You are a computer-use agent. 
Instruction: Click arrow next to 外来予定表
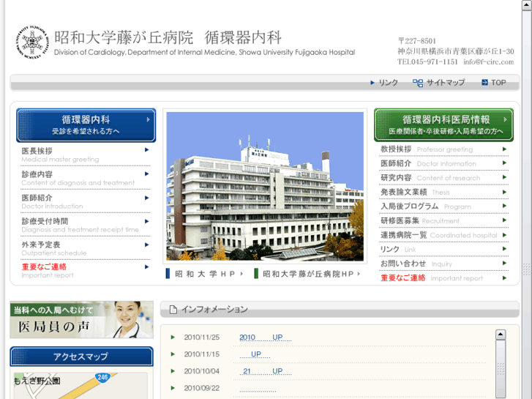point(146,245)
